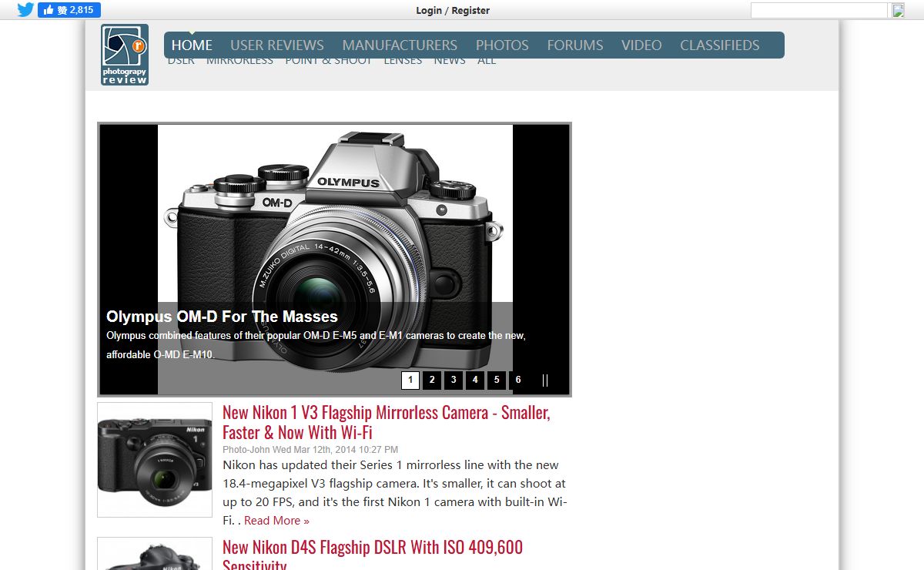The width and height of the screenshot is (924, 570).
Task: Open the PHOTOS menu
Action: click(x=502, y=45)
